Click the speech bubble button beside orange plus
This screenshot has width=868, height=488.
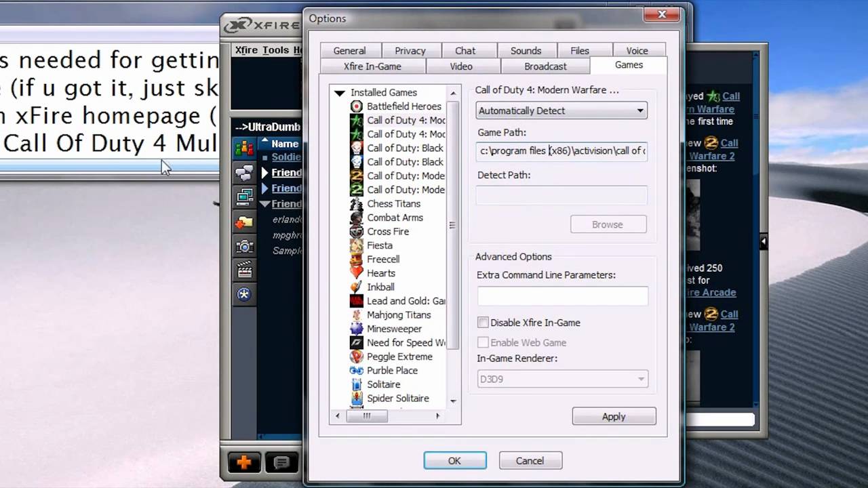click(281, 463)
